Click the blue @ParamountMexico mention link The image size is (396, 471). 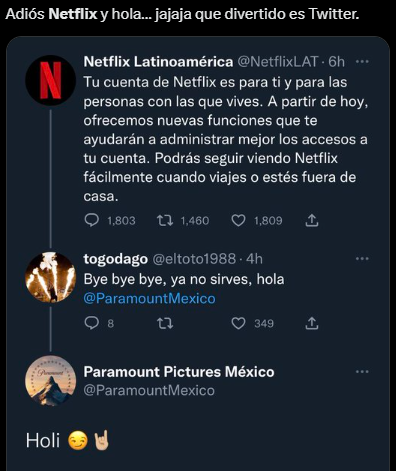(x=149, y=298)
